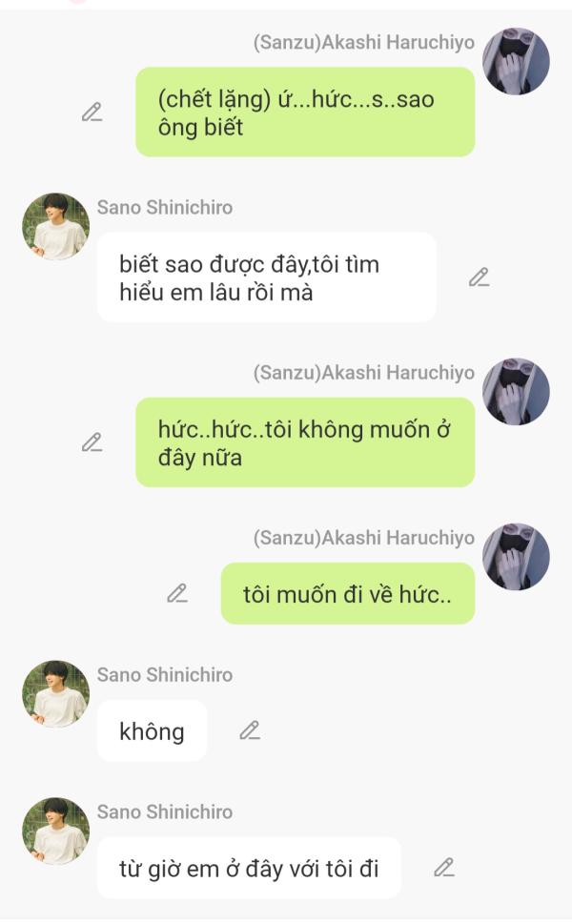Screen dimensions: 572x924
Task: Edit the "tôi không muốn ở đây nữa" message
Action: [x=92, y=442]
